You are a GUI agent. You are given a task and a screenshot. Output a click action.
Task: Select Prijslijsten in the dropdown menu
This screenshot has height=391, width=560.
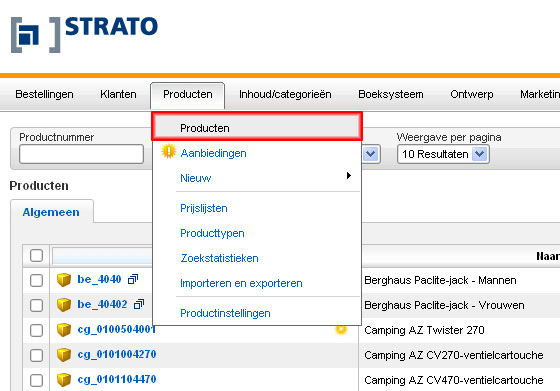tap(204, 208)
